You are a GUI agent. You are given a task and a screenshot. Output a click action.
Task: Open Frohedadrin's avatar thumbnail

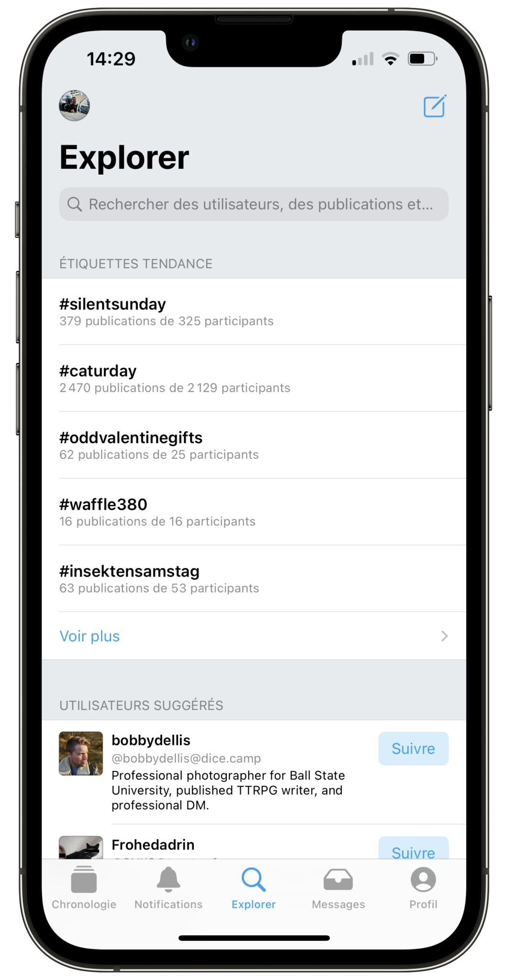[x=81, y=847]
